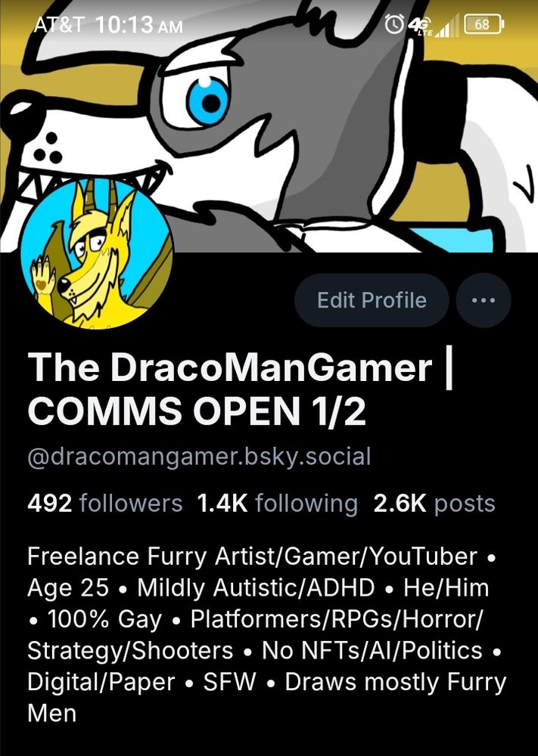The width and height of the screenshot is (538, 756).
Task: Open the yellow dragon profile avatar
Action: point(97,253)
